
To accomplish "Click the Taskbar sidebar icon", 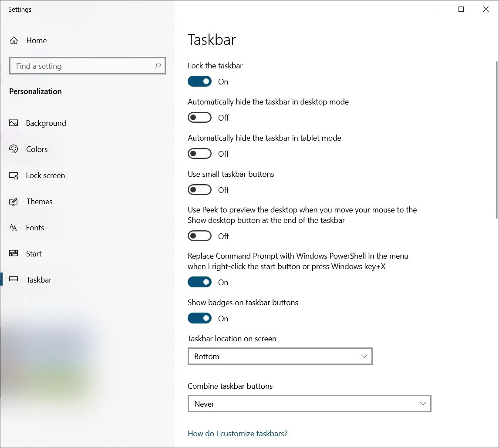I will coord(13,280).
